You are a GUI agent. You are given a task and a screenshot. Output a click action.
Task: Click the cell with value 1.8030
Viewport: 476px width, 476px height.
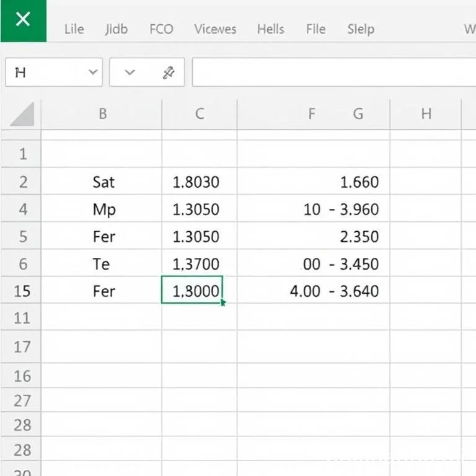click(x=196, y=182)
